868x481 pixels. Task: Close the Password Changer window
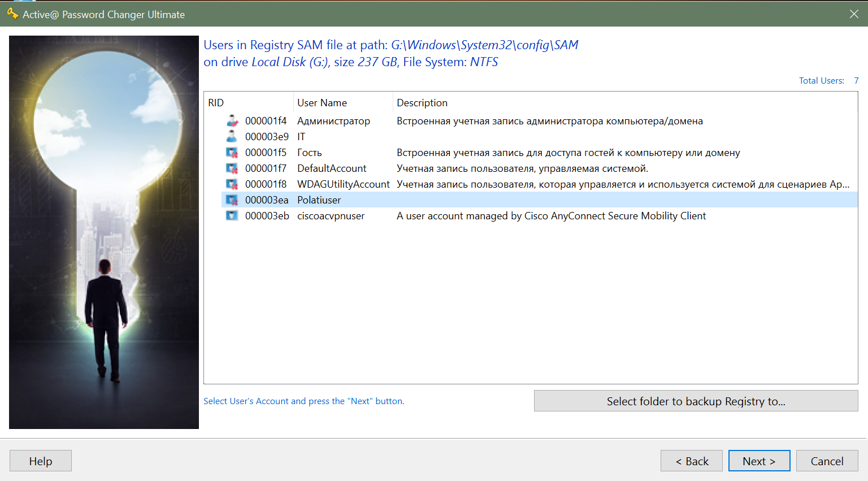pos(854,14)
